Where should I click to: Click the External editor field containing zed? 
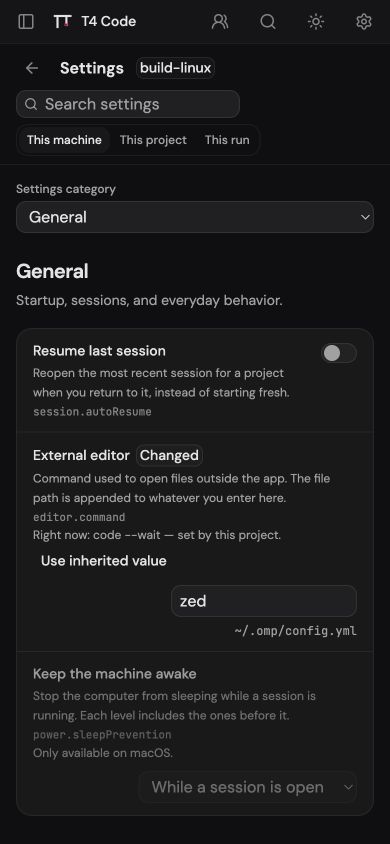(264, 601)
